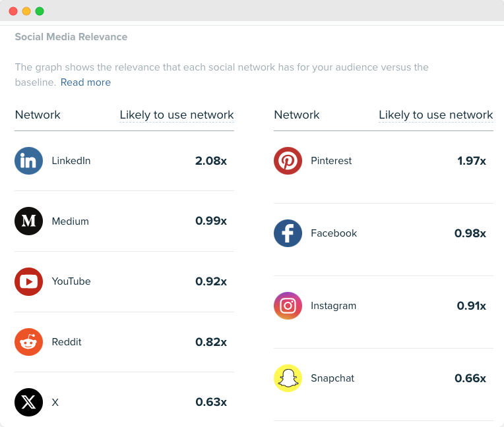Click LinkedIn's 2.08x value
The image size is (504, 427).
211,161
